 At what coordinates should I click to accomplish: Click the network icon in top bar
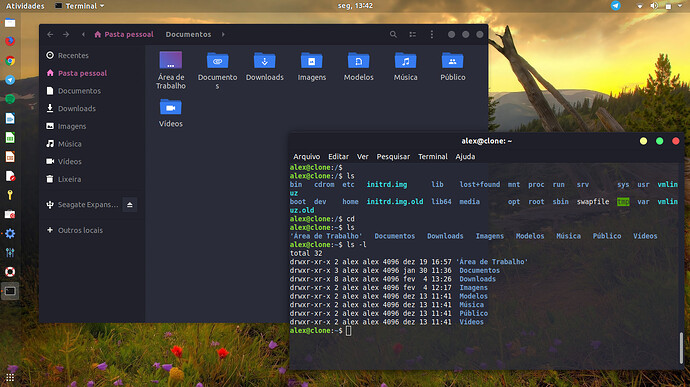[640, 6]
